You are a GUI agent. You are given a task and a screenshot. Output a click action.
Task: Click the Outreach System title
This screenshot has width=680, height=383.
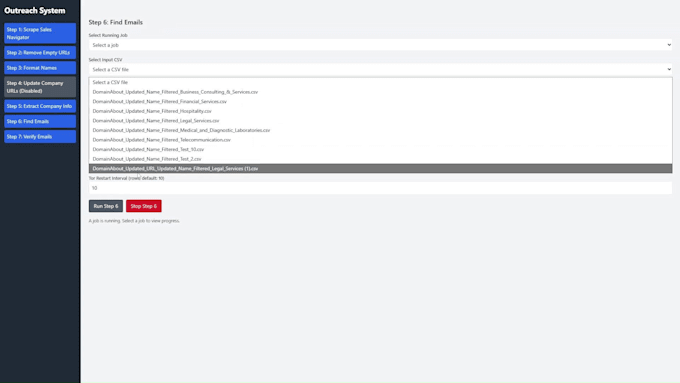point(35,10)
